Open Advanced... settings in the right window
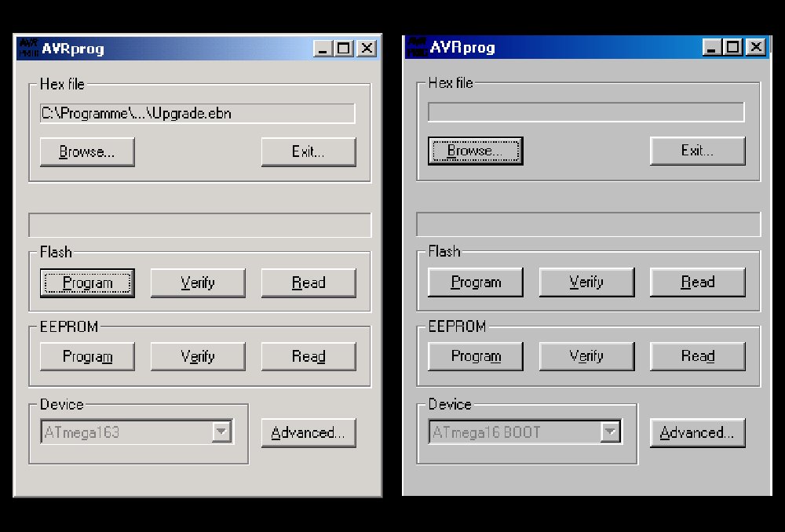Viewport: 785px width, 532px height. coord(697,433)
